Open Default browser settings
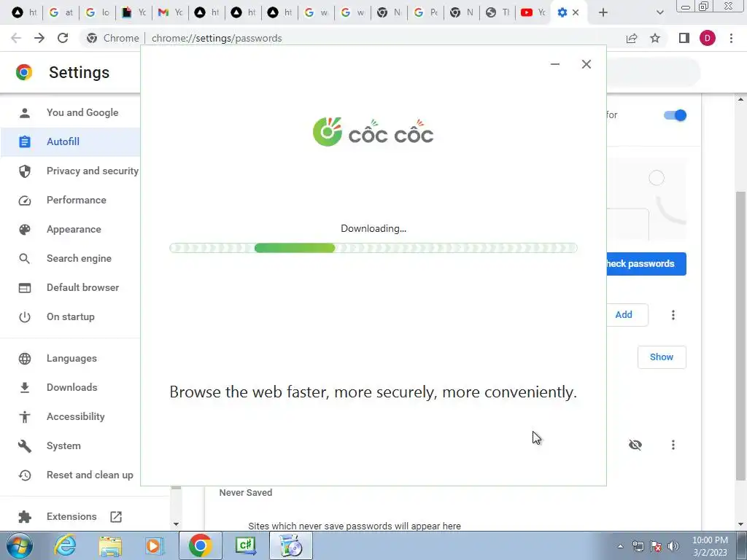747x560 pixels. [83, 287]
